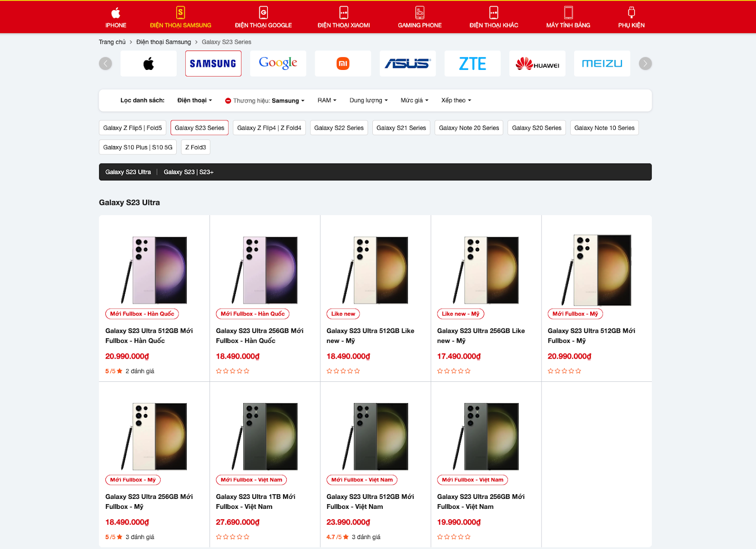Click the star rating of S23 Ultra 512GB Fullbox Mỹ
756x549 pixels.
[x=564, y=371]
